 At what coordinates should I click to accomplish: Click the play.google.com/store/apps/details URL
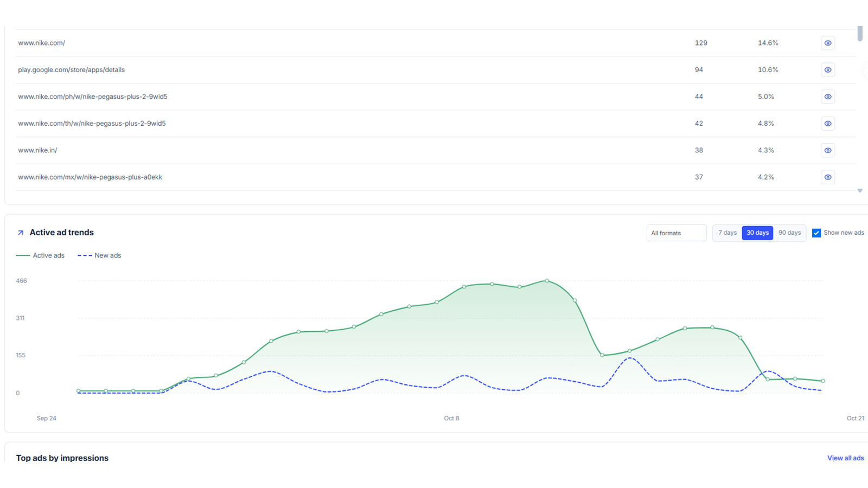tap(71, 70)
